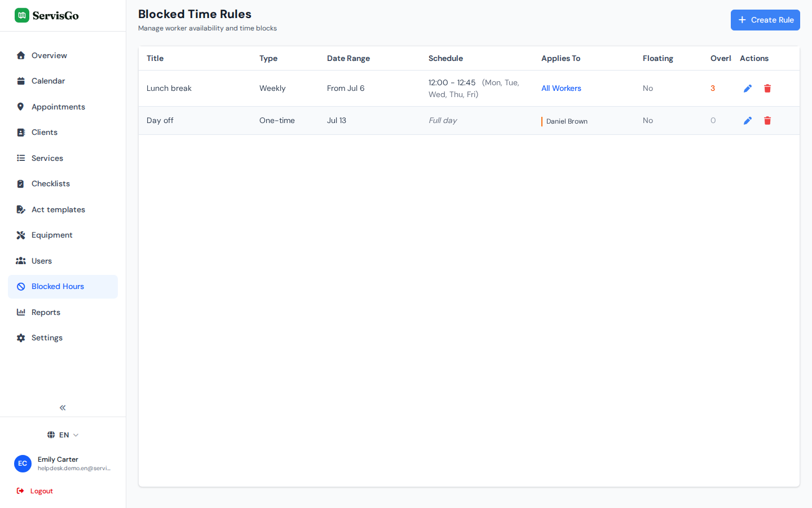Click the Daniel Brown worker tag
The height and width of the screenshot is (508, 812).
pos(564,121)
